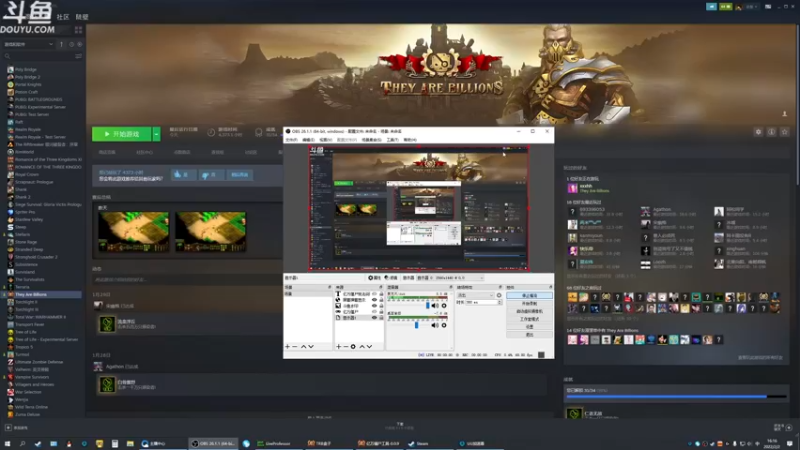Click 设置 button in OBS controls
800x450 pixels.
coord(529,327)
